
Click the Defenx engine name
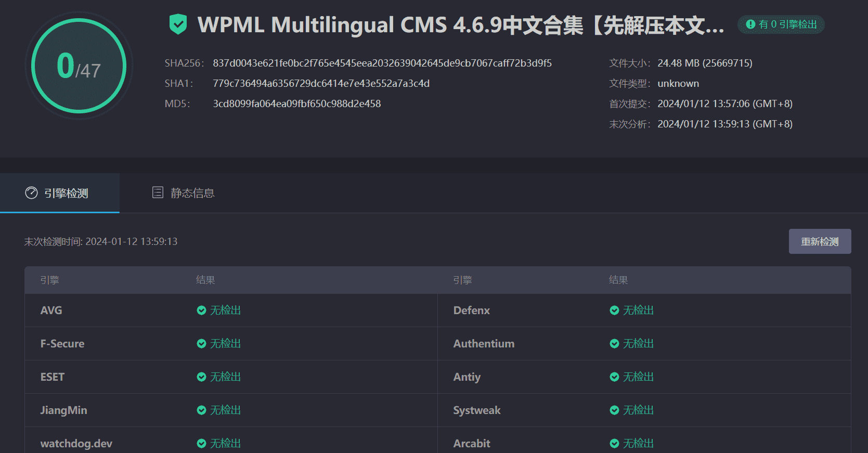click(472, 310)
